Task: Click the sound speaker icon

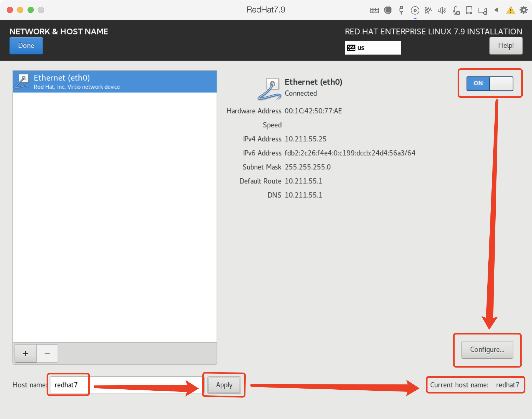Action: coord(442,10)
